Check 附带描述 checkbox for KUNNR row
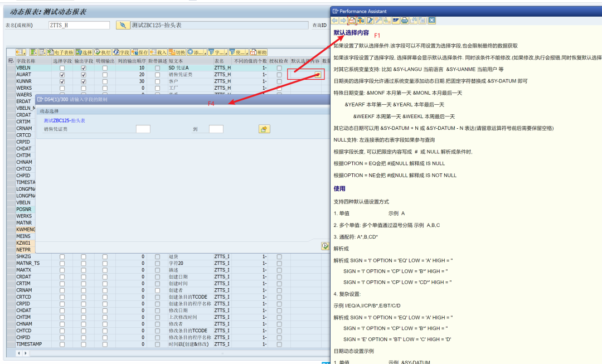 (x=157, y=81)
